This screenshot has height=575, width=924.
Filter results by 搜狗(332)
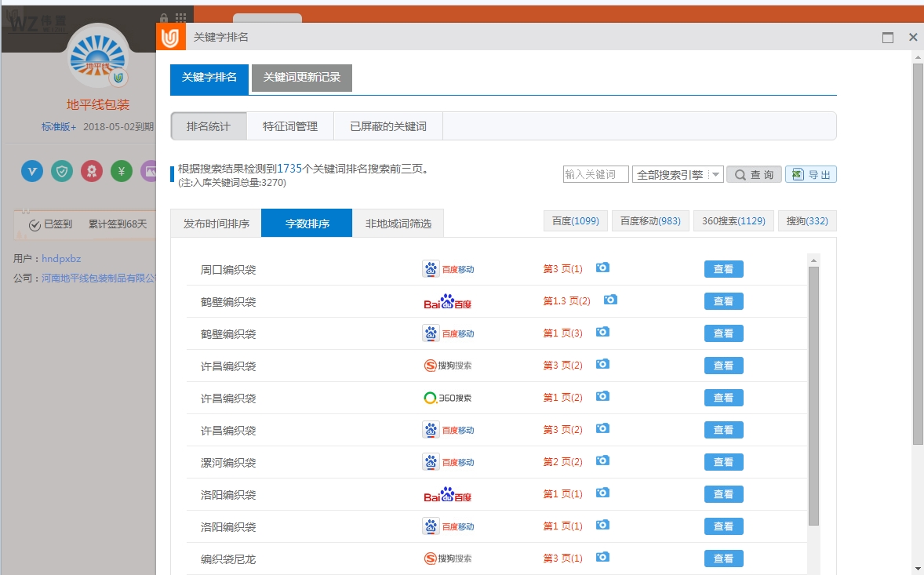click(807, 220)
